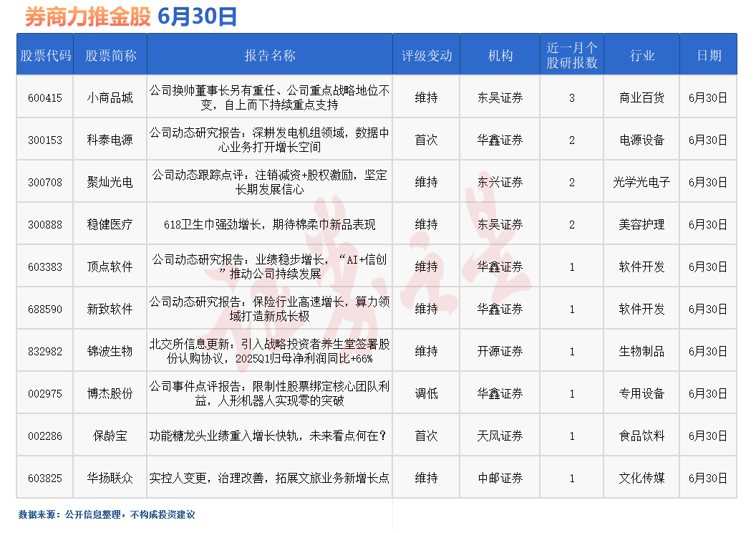756x533 pixels.
Task: Select stock code 002286
Action: (45, 436)
